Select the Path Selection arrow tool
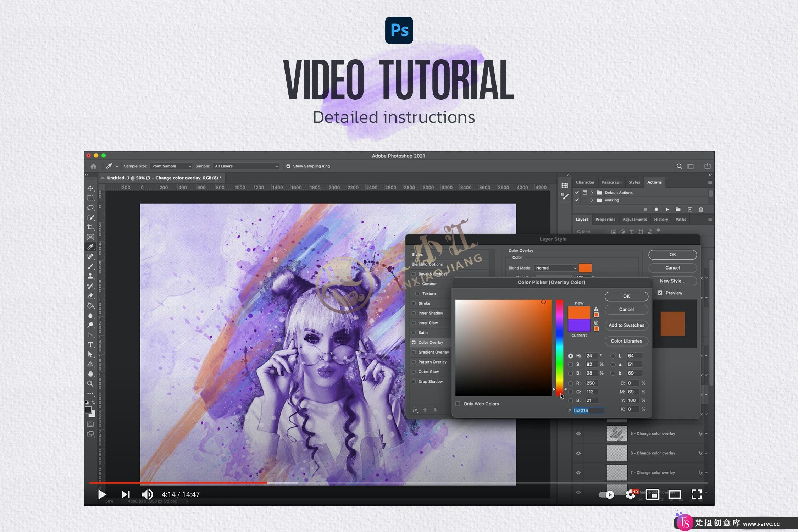The height and width of the screenshot is (532, 798). (x=90, y=354)
